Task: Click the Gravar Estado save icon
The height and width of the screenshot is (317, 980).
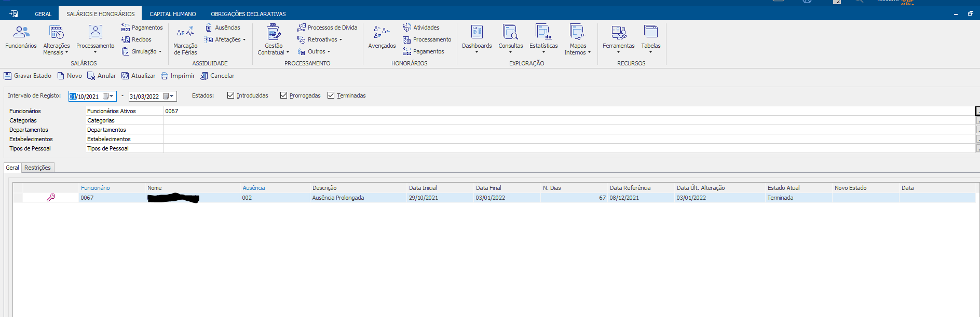Action: (8, 76)
